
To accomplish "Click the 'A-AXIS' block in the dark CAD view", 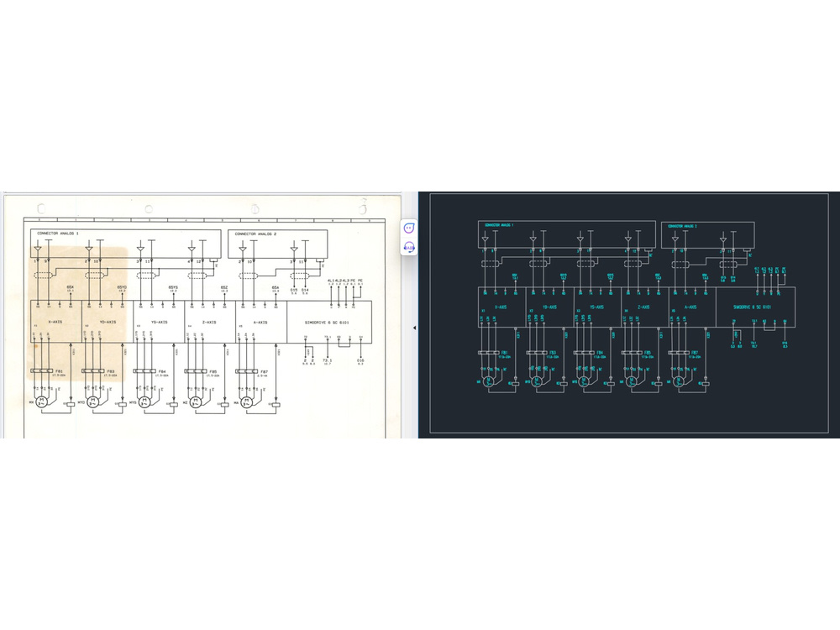I will click(x=691, y=307).
